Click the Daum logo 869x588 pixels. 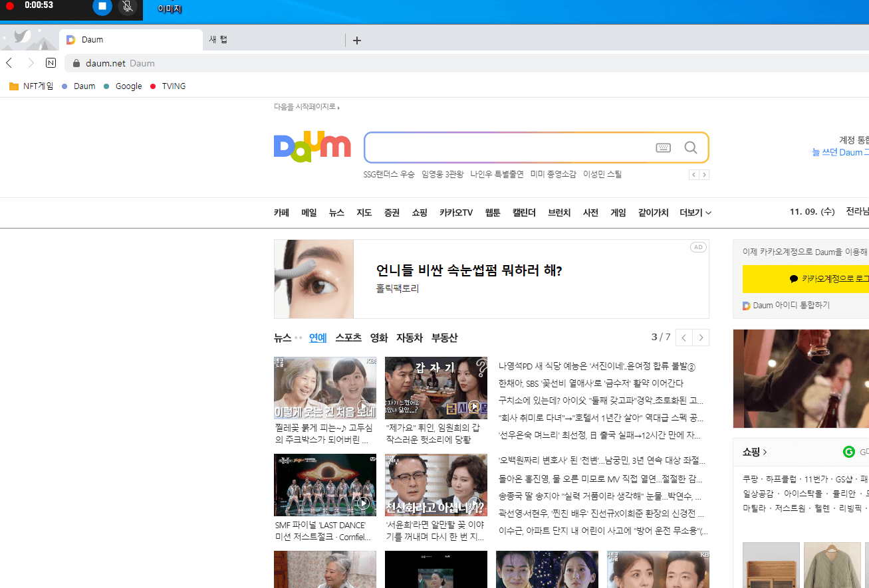click(312, 147)
